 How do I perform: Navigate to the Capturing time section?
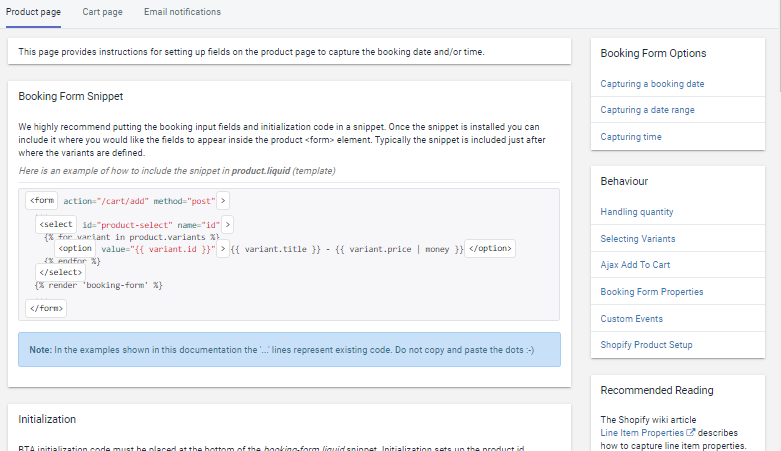(630, 137)
